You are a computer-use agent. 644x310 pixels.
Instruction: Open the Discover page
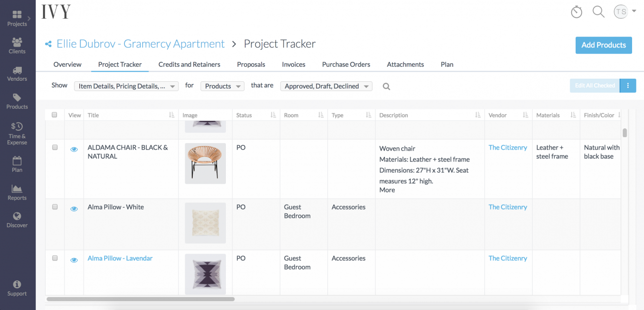click(x=17, y=219)
